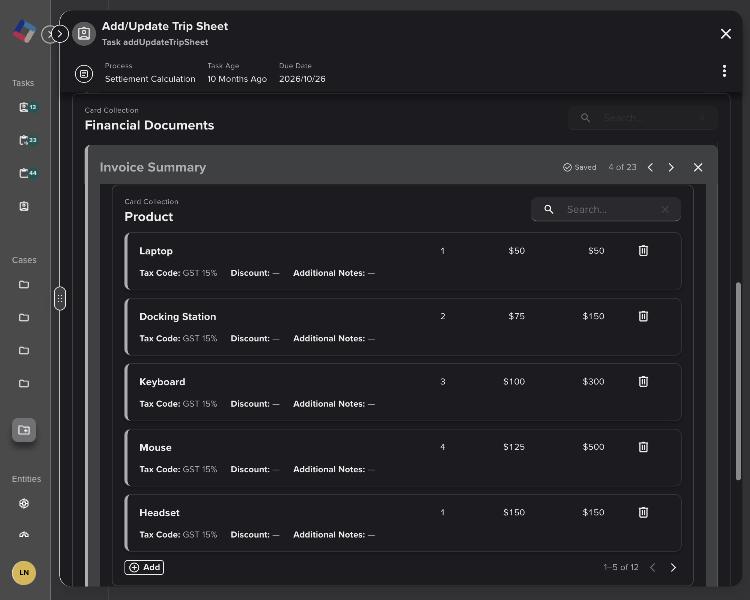Viewport: 750px width, 600px height.
Task: Select the Headset product name
Action: [159, 513]
